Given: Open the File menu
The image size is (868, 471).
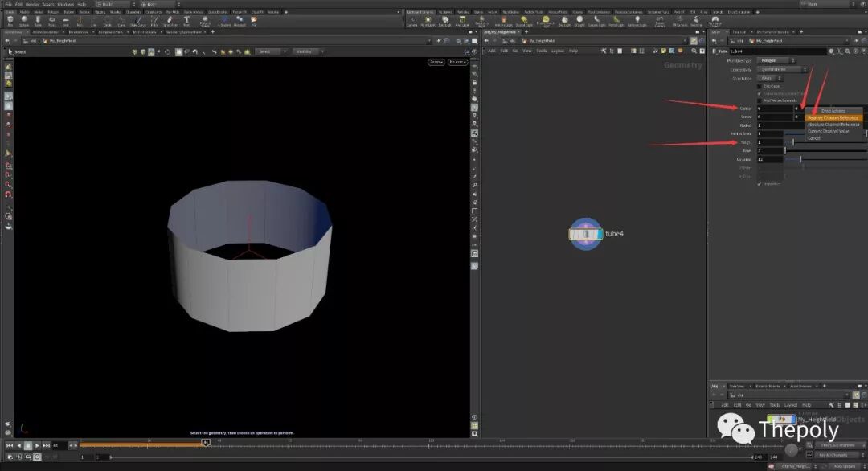Looking at the screenshot, I should [8, 5].
